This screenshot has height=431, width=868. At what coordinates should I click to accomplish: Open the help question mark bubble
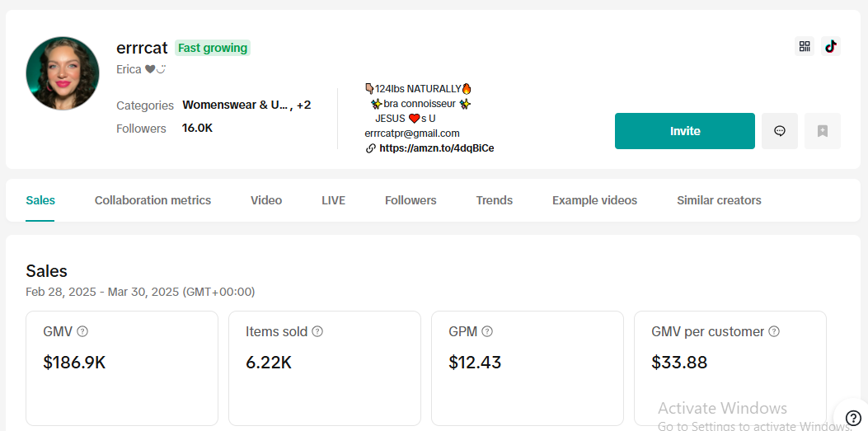[854, 418]
